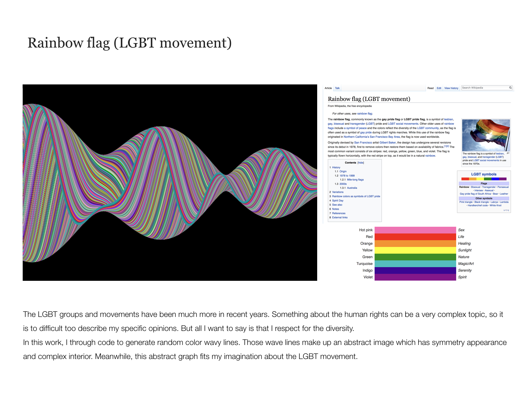Open the LGBT community link

pos(428,128)
